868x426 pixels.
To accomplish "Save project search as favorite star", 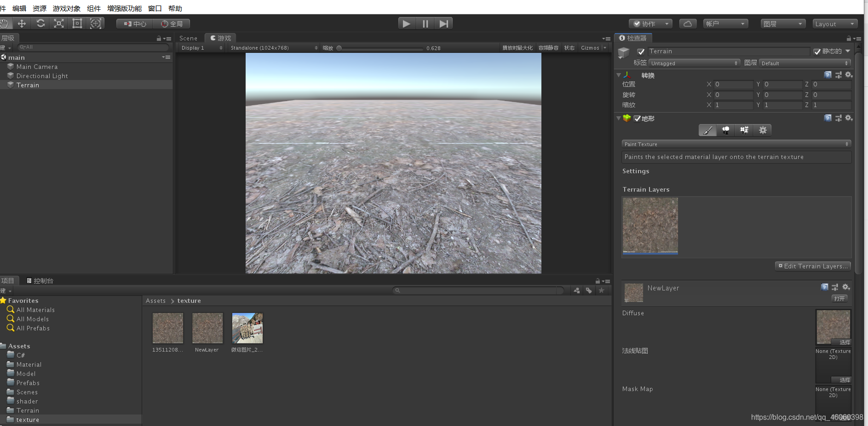I will click(601, 290).
